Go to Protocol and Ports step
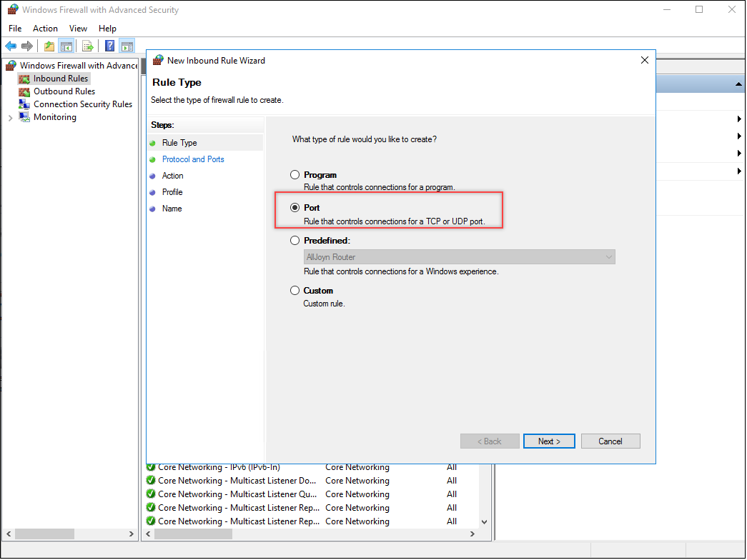747x560 pixels. pyautogui.click(x=193, y=159)
